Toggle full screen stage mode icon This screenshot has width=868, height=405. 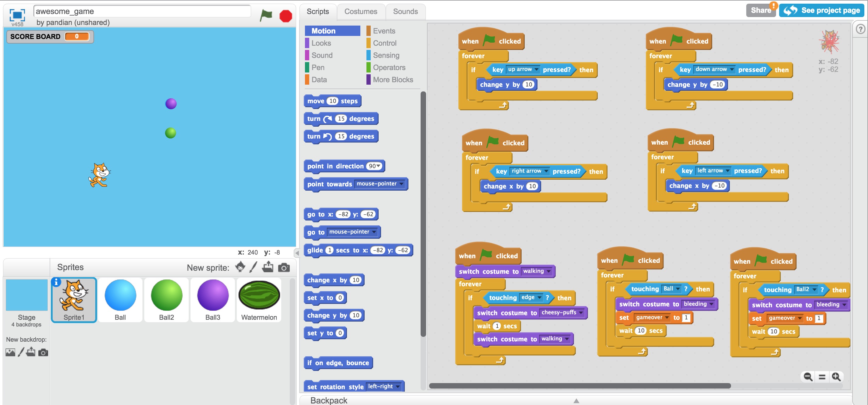(x=17, y=15)
